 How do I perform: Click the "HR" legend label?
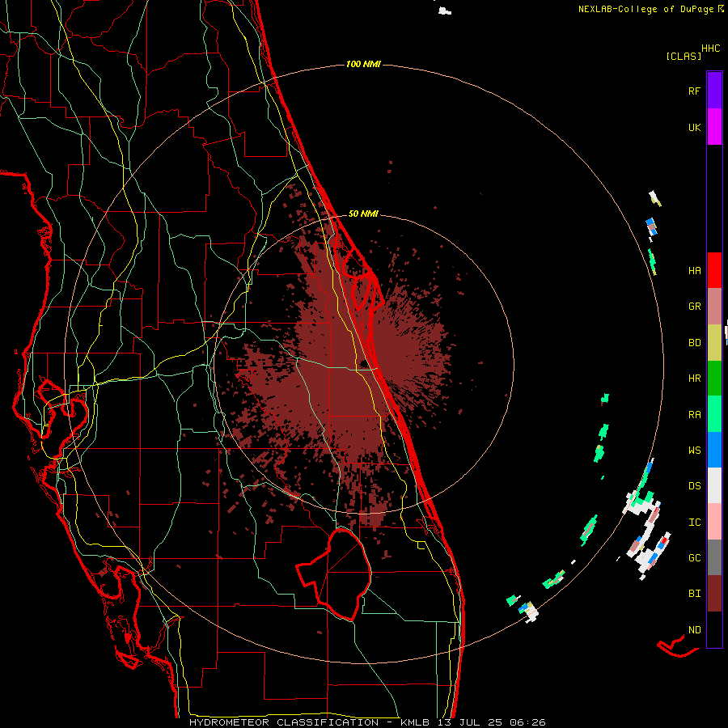(694, 379)
